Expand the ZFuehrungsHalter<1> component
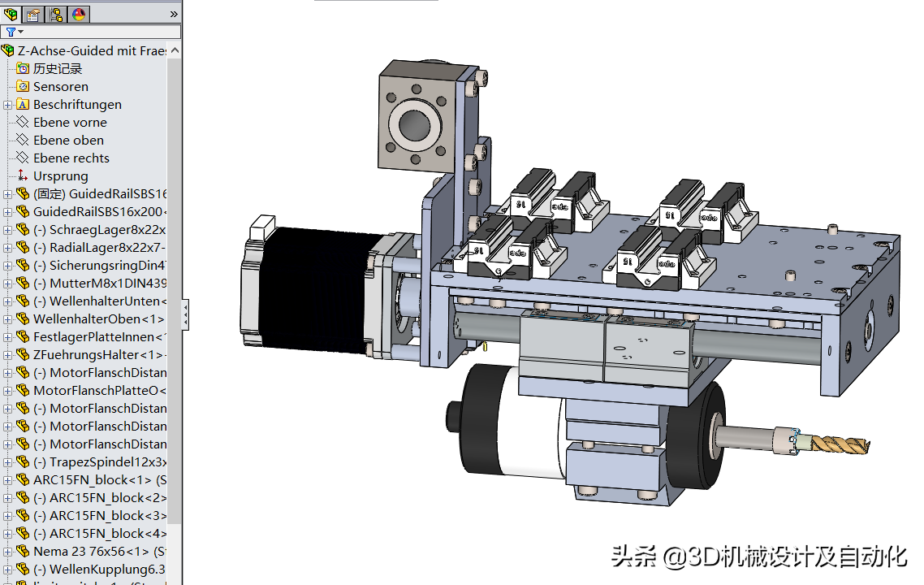This screenshot has width=924, height=585. tap(7, 355)
